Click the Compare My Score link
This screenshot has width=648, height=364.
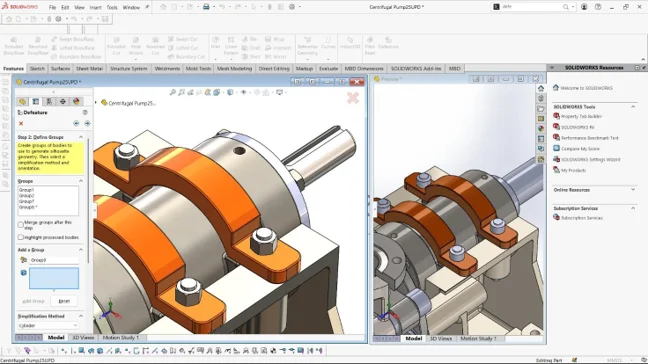[x=580, y=149]
